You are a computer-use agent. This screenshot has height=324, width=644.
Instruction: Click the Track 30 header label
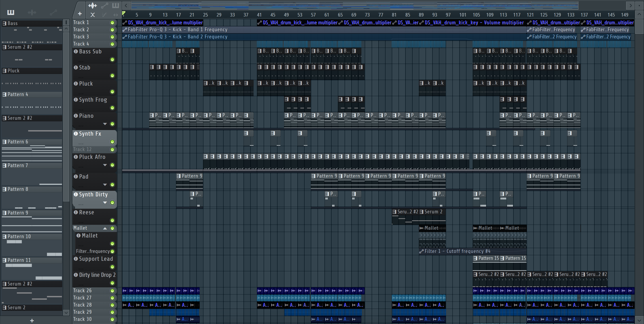click(x=82, y=319)
